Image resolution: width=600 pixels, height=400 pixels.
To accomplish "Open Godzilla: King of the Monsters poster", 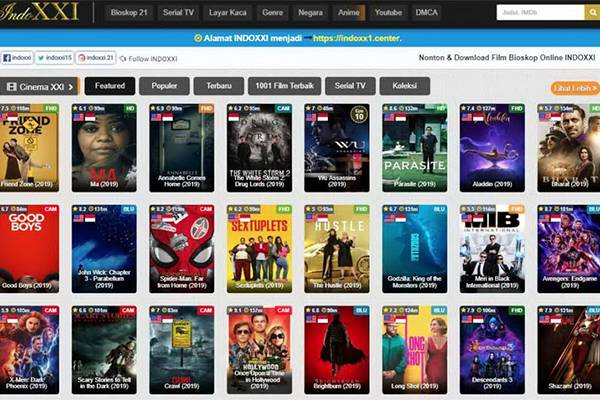I will click(414, 249).
